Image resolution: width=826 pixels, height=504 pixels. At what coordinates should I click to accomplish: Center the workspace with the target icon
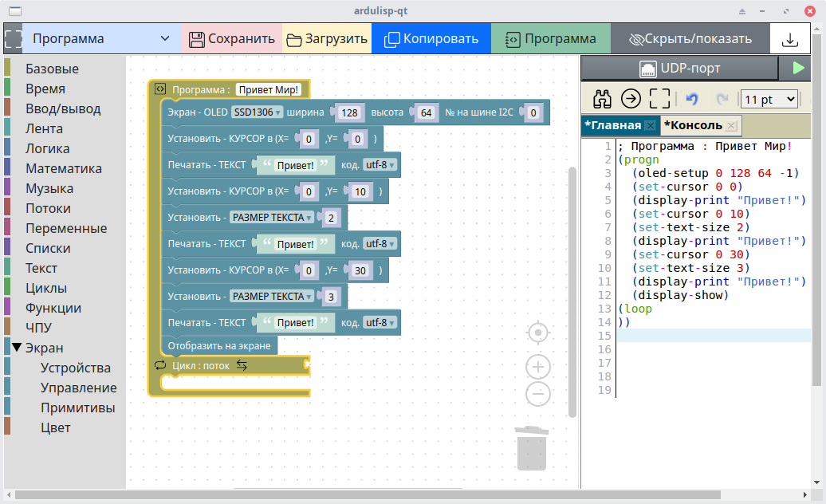539,332
